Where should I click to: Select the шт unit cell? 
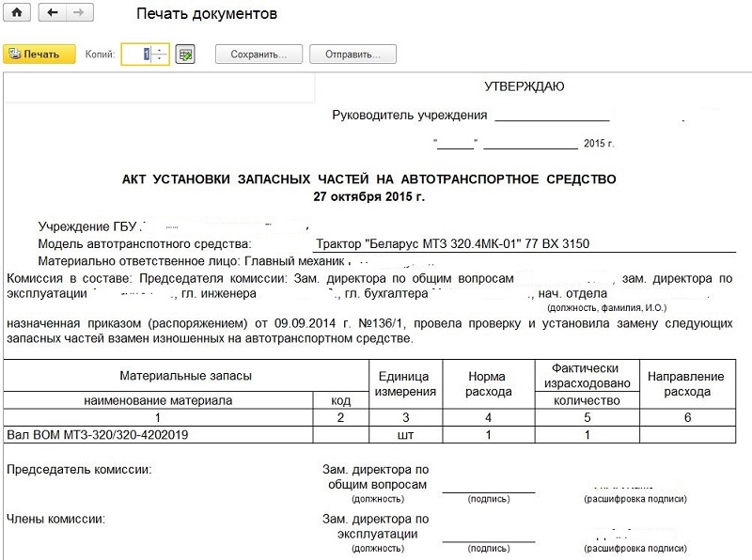point(405,435)
